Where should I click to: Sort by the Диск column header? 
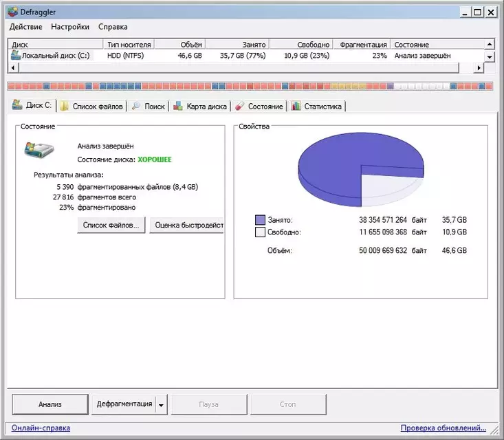tap(55, 45)
